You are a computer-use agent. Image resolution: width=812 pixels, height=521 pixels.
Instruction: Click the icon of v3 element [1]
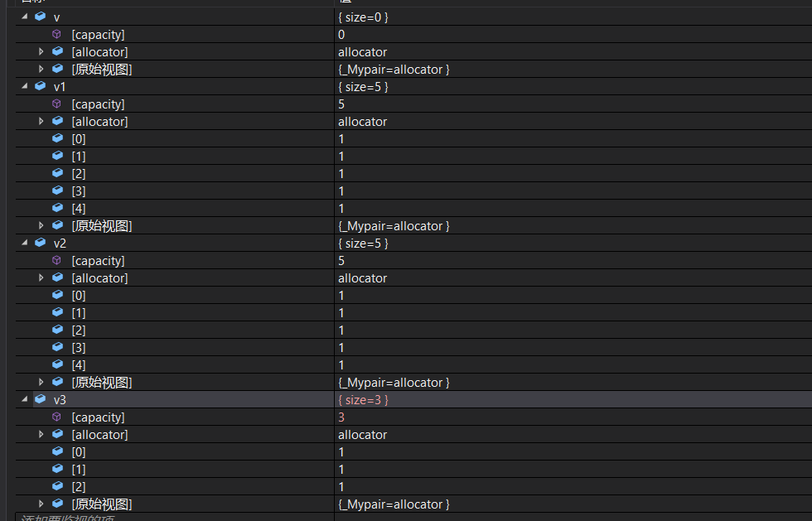pos(57,469)
